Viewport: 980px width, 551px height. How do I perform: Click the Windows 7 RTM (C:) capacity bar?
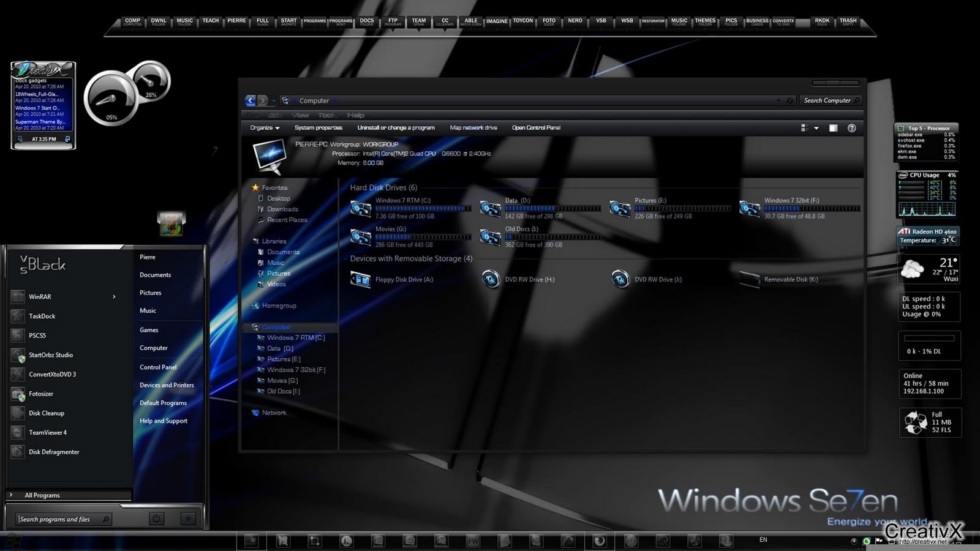(x=423, y=209)
